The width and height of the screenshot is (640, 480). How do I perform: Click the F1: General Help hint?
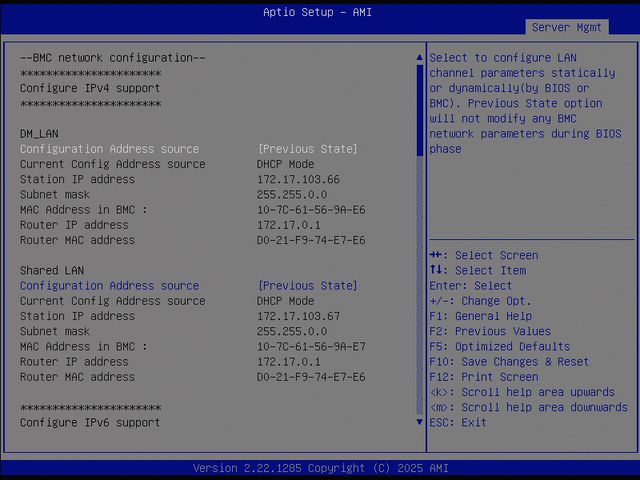click(x=480, y=316)
